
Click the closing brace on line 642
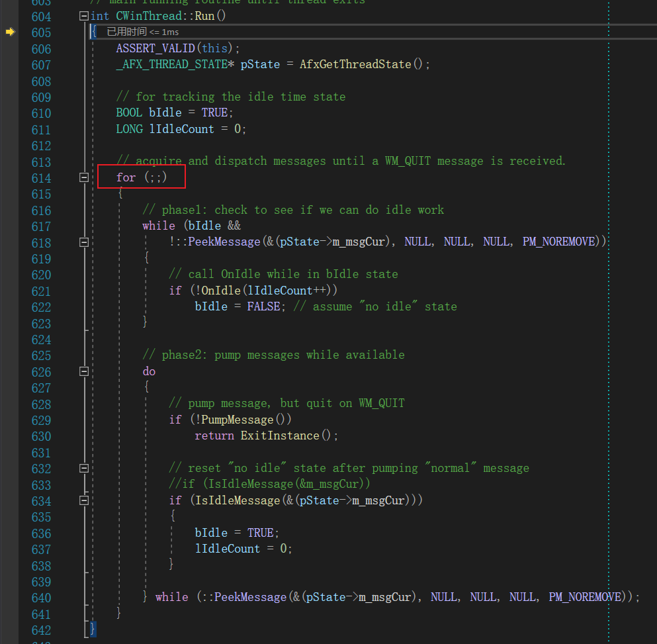click(93, 629)
